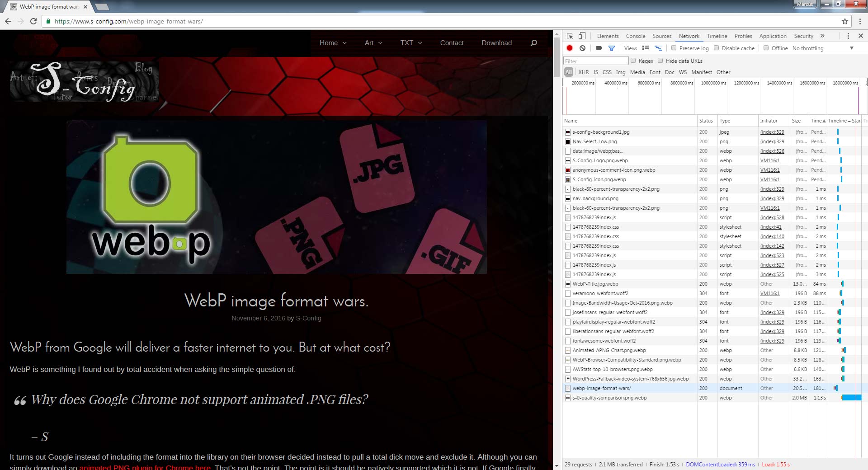Viewport: 868px width, 470px height.
Task: Click the browser address bar URL
Action: point(129,21)
